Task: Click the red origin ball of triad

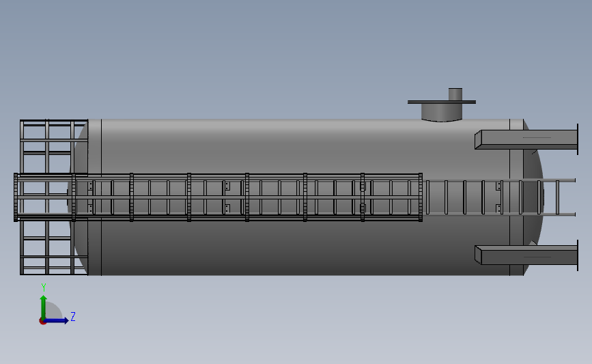Action: click(x=42, y=322)
